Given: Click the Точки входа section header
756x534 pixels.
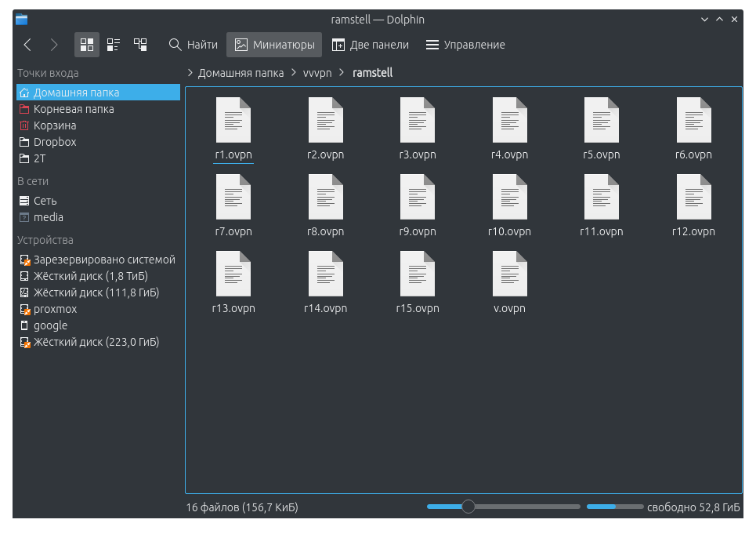Looking at the screenshot, I should pyautogui.click(x=48, y=73).
